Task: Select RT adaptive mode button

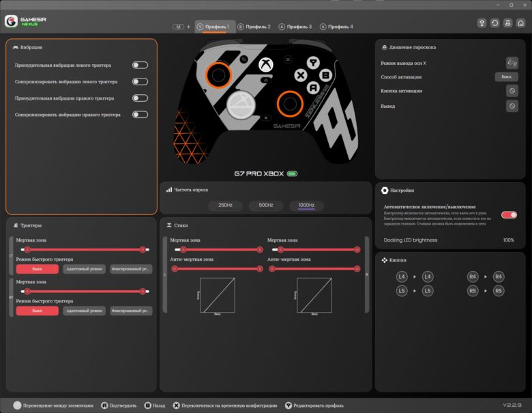Action: click(x=84, y=311)
